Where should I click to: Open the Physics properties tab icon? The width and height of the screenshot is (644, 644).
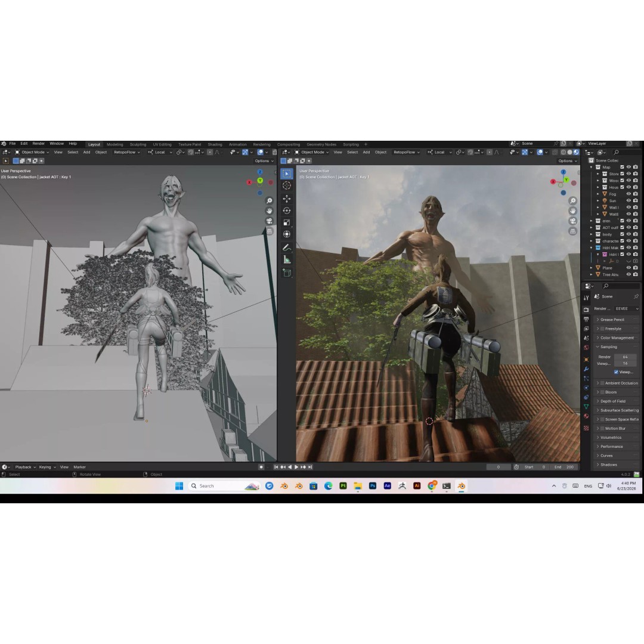click(586, 388)
